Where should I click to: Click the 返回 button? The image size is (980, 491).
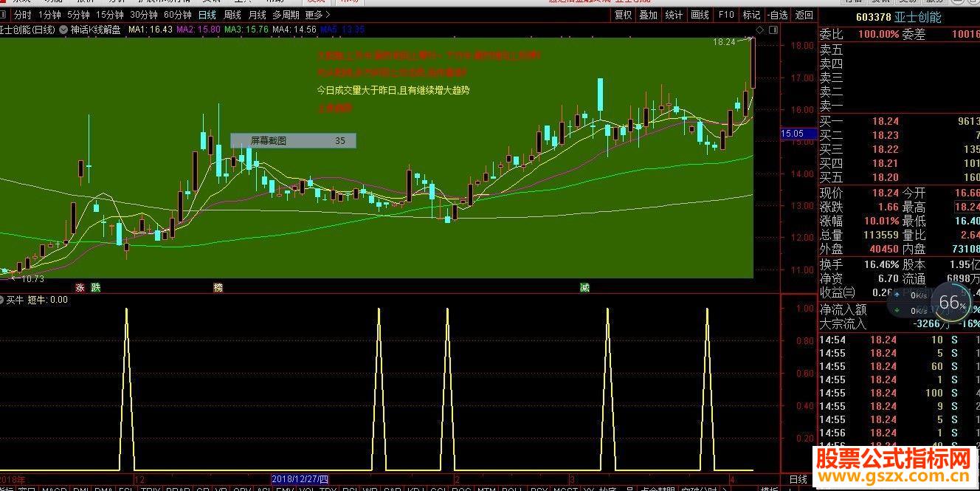804,15
